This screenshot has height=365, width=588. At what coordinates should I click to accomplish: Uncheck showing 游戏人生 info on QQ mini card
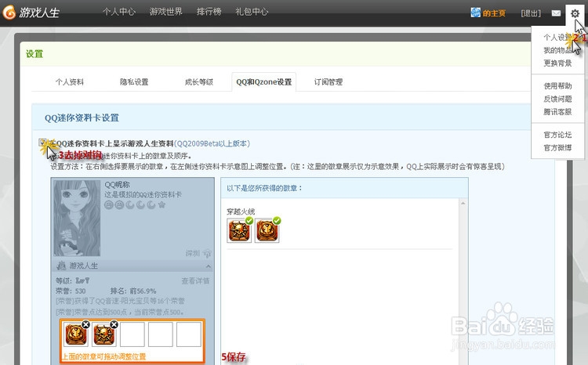[42, 143]
